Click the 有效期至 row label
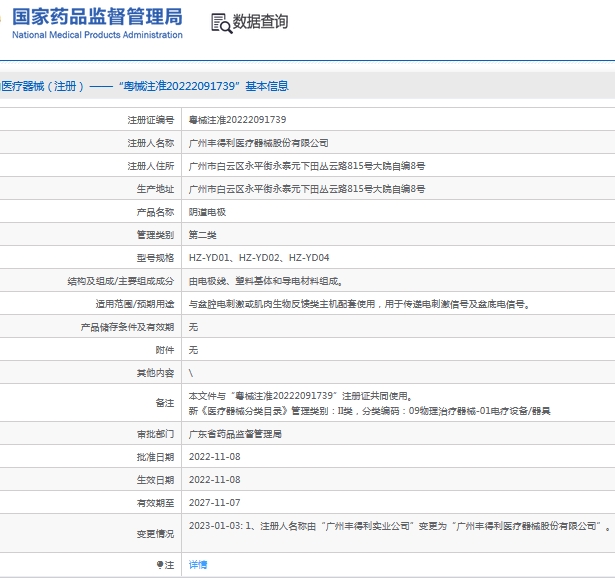Viewport: 615px width, 582px height. point(155,503)
